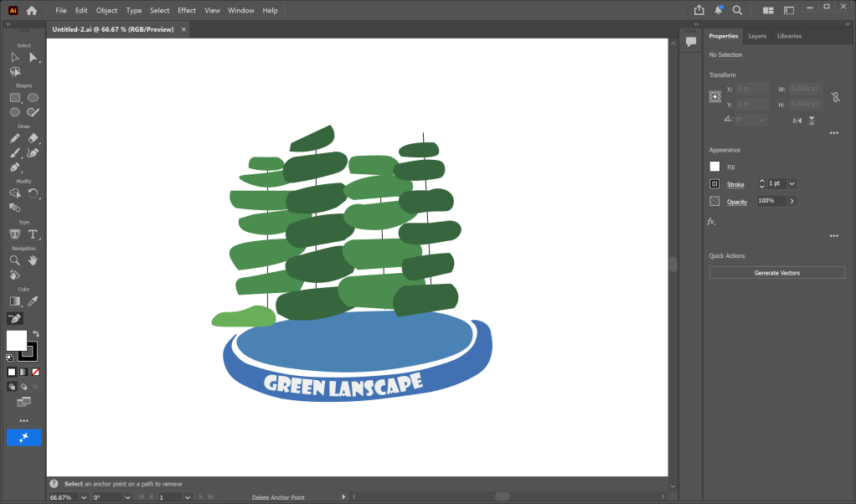Click the white Fill swatch in Appearance

click(714, 167)
